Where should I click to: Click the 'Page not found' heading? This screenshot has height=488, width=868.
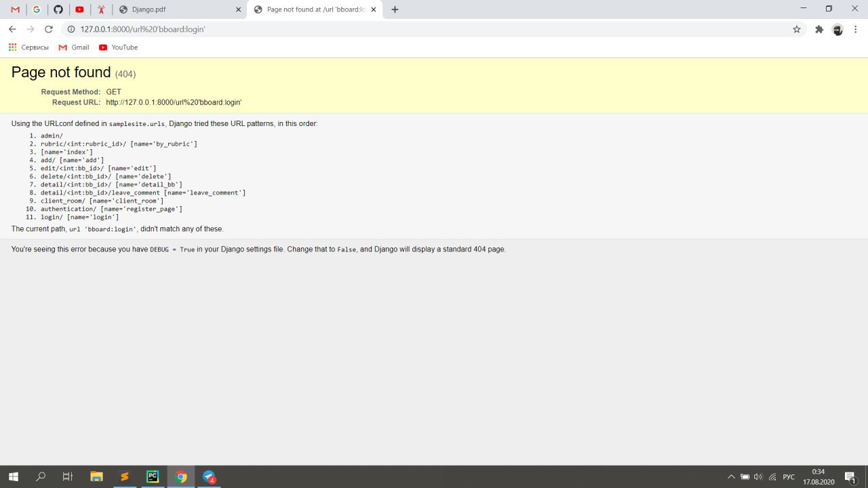61,73
